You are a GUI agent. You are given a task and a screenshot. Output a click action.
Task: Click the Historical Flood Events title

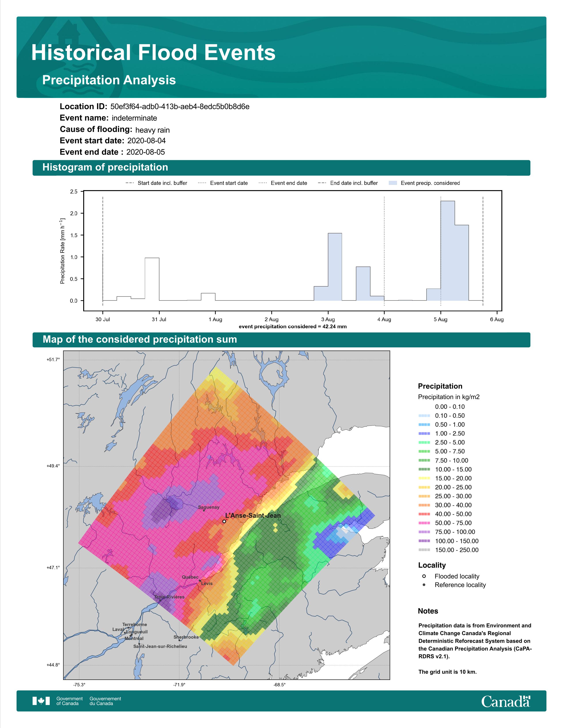153,53
